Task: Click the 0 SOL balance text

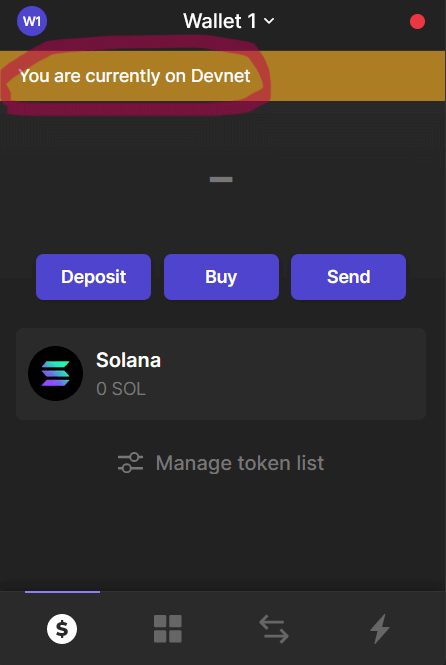Action: (x=121, y=389)
